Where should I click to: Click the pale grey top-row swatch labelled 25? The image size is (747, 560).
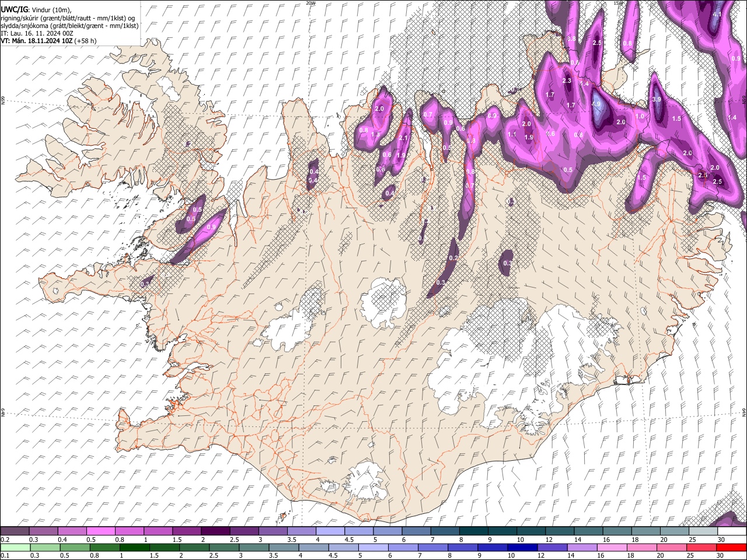pos(704,531)
